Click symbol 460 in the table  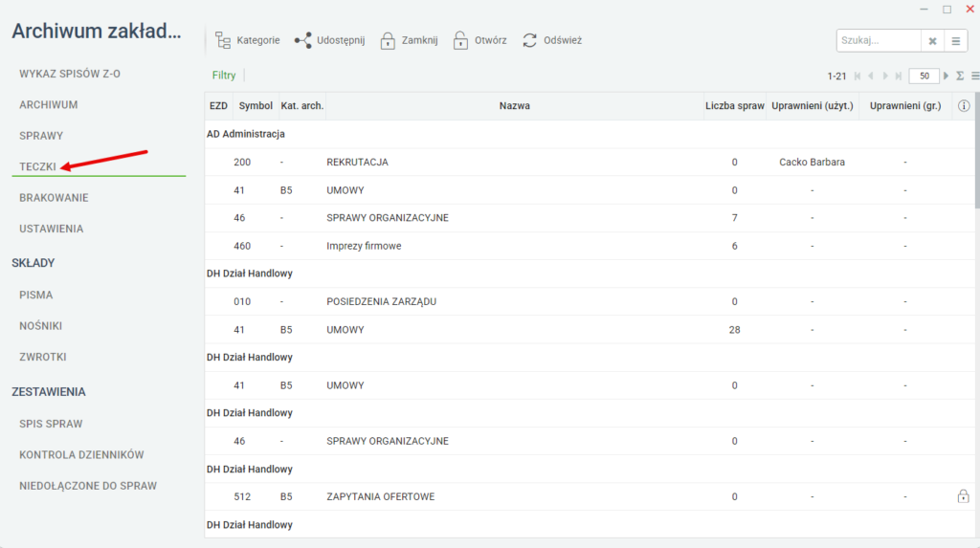click(242, 246)
